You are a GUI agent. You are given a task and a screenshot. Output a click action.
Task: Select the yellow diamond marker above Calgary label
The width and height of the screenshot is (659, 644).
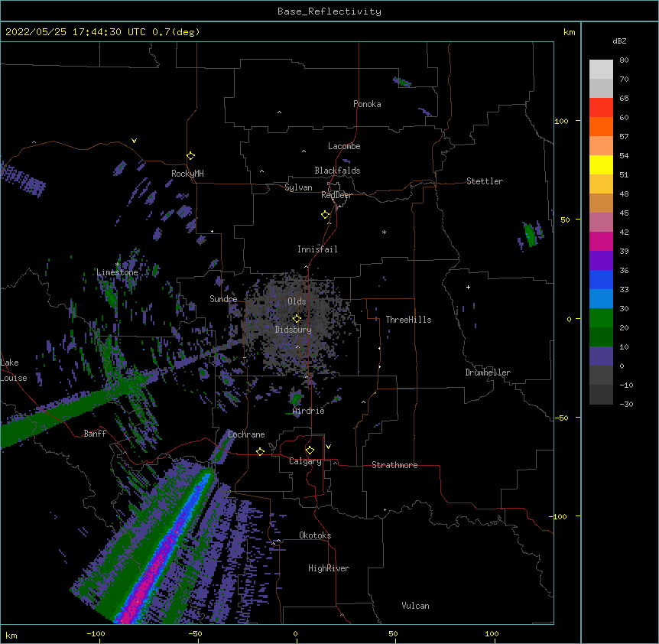[x=310, y=450]
